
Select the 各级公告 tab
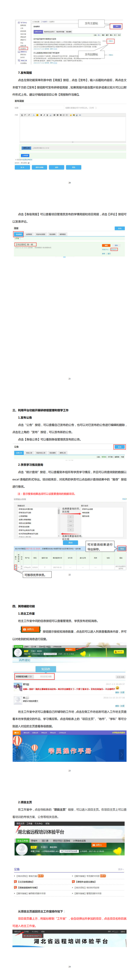pos(29,453)
